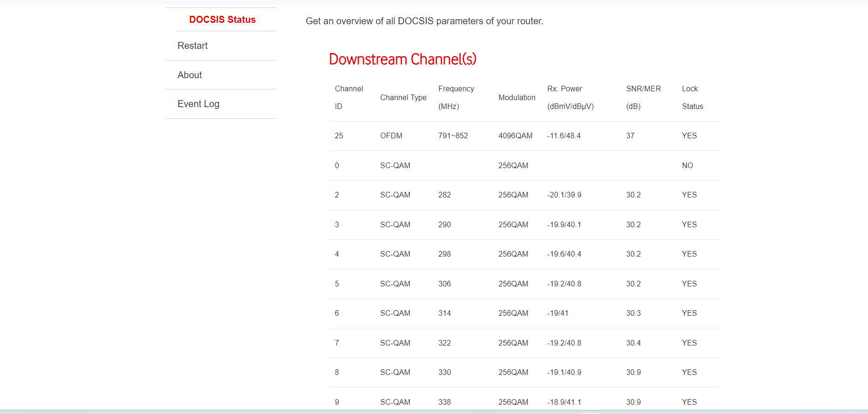Click the 314 frequency cell
The height and width of the screenshot is (414, 868).
point(444,313)
